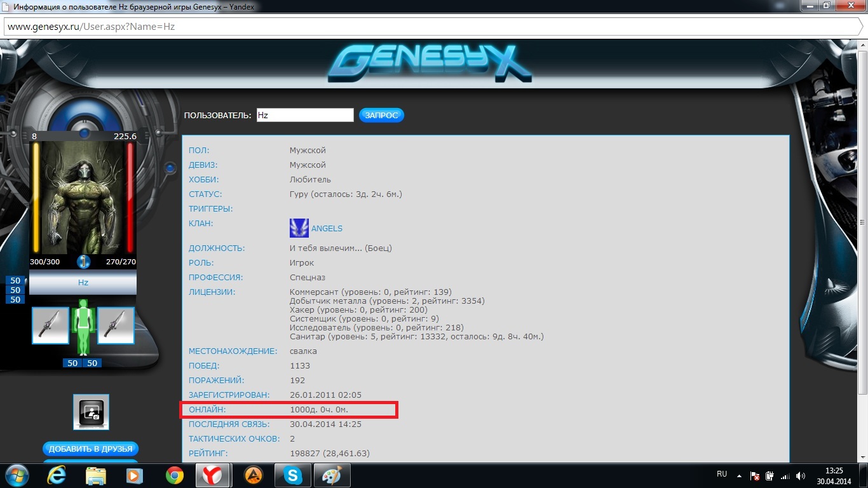Click registration date 26.01.2011 02:05
This screenshot has width=868, height=488.
(x=325, y=395)
